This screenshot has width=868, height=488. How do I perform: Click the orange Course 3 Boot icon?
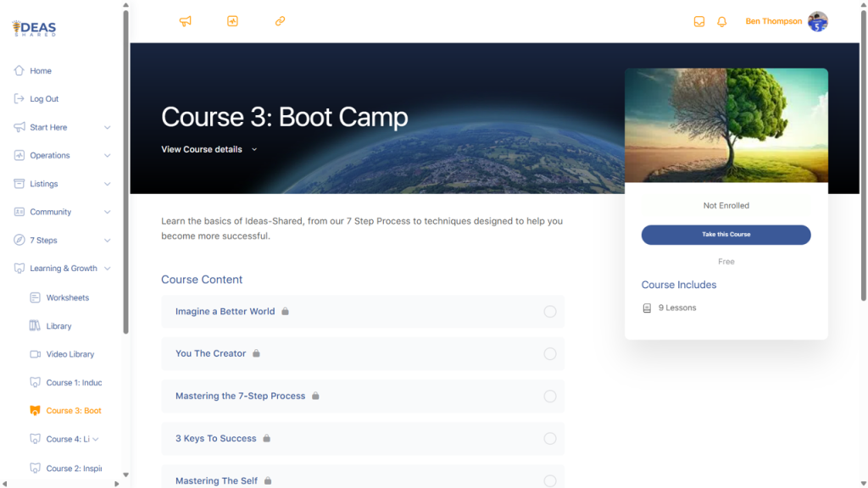click(x=35, y=411)
